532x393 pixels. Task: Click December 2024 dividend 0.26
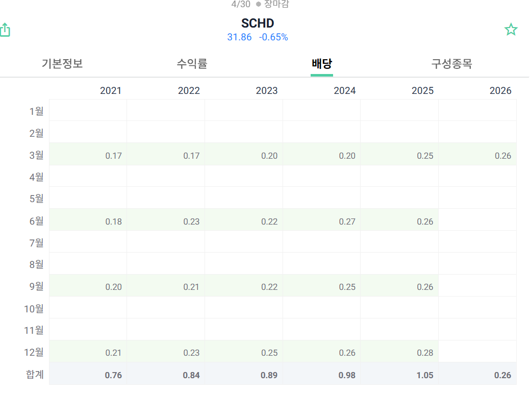click(347, 353)
